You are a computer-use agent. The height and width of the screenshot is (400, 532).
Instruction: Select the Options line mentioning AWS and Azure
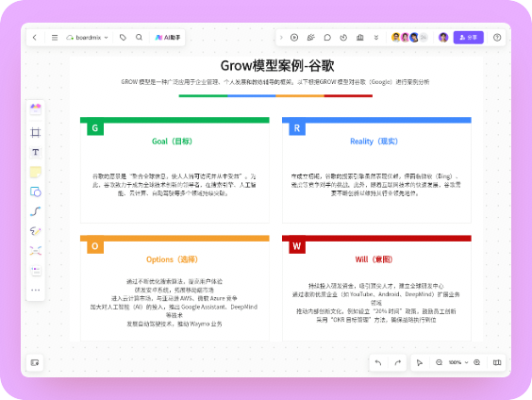pos(175,298)
